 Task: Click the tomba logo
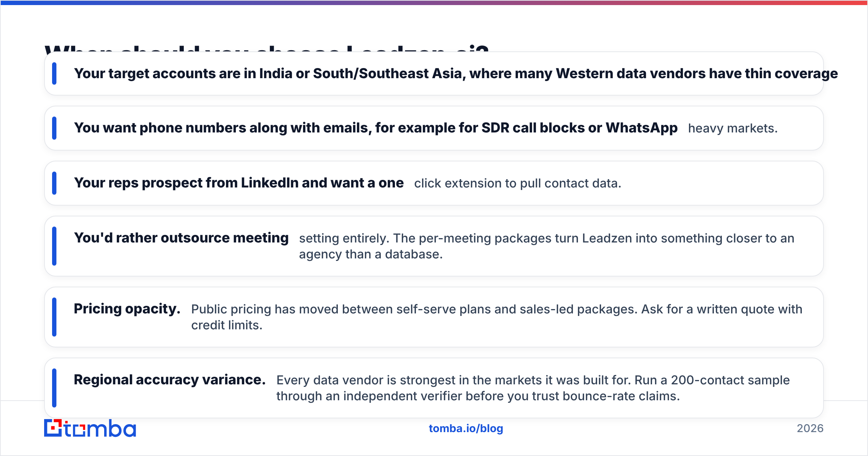[90, 428]
